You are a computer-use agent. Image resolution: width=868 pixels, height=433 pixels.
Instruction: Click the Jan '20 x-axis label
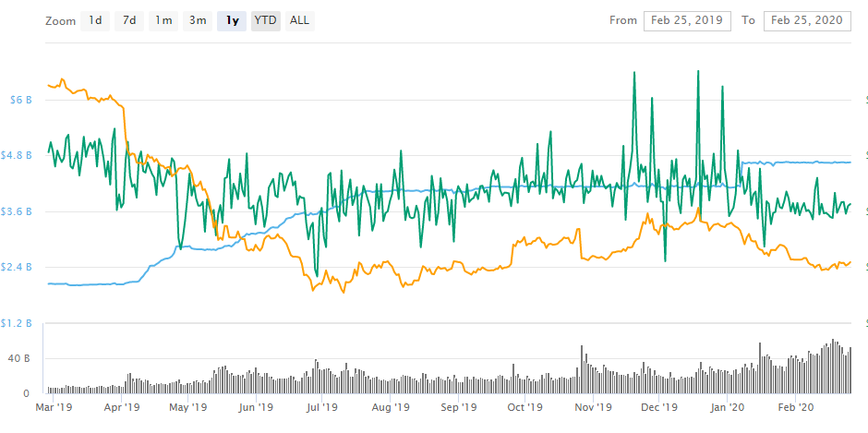point(729,406)
